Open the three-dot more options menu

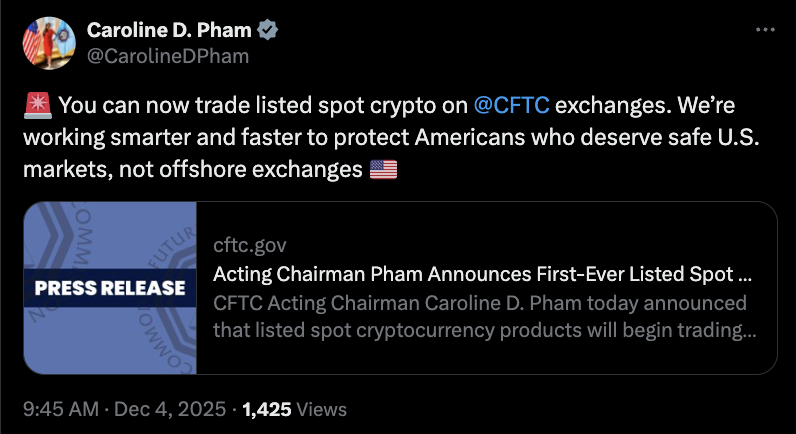click(x=764, y=31)
